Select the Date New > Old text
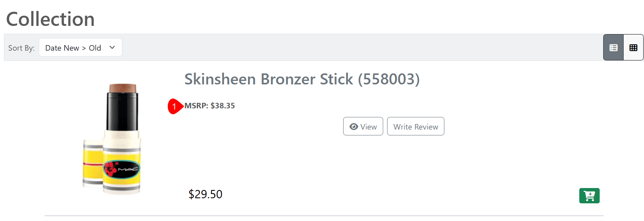Viewport: 644px width, 221px height. (x=73, y=48)
